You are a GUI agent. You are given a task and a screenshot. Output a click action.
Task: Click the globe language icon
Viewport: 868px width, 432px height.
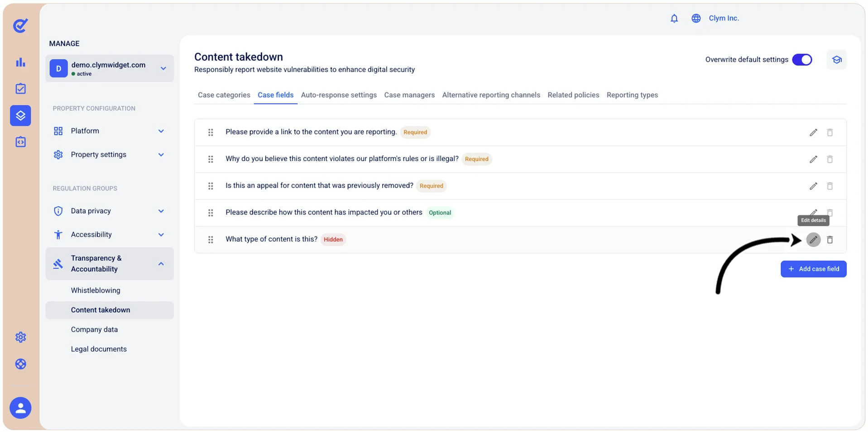695,19
